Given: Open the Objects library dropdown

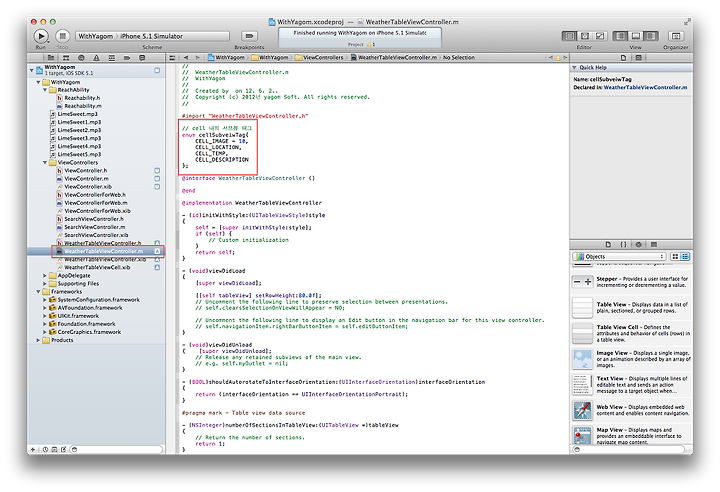Looking at the screenshot, I should click(x=619, y=256).
